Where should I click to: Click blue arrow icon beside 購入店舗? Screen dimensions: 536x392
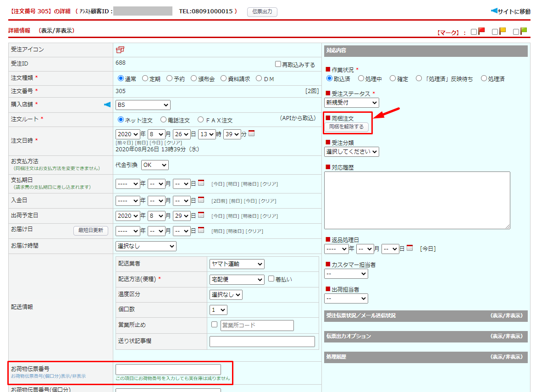pyautogui.click(x=107, y=105)
